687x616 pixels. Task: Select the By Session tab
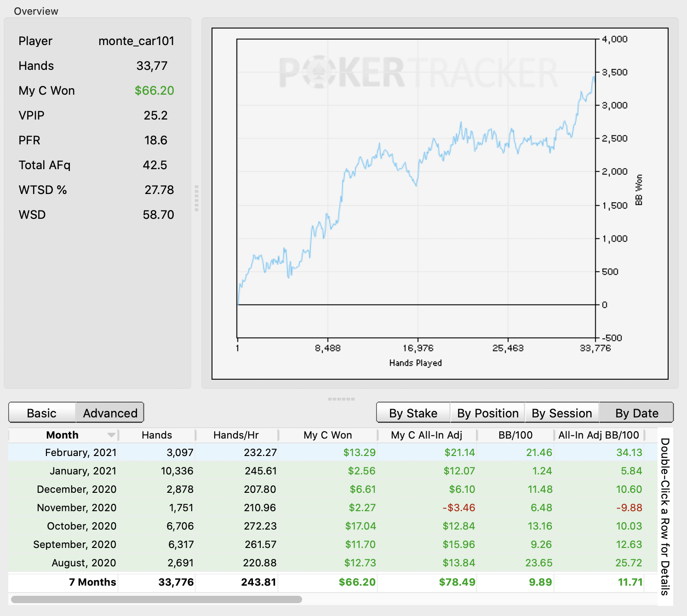561,413
